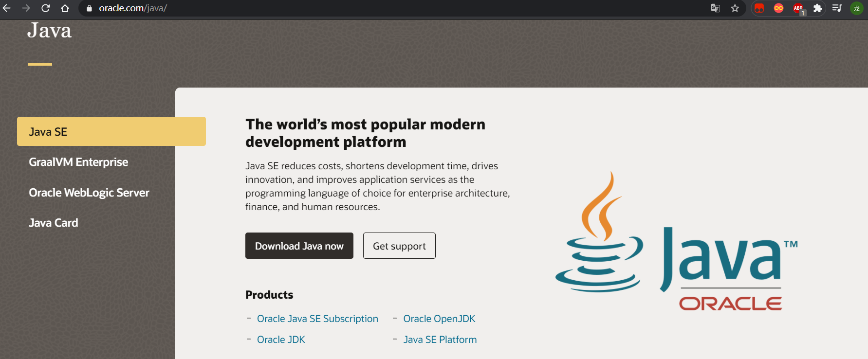Viewport: 868px width, 359px height.
Task: Bookmark this page with the star icon
Action: [x=735, y=8]
